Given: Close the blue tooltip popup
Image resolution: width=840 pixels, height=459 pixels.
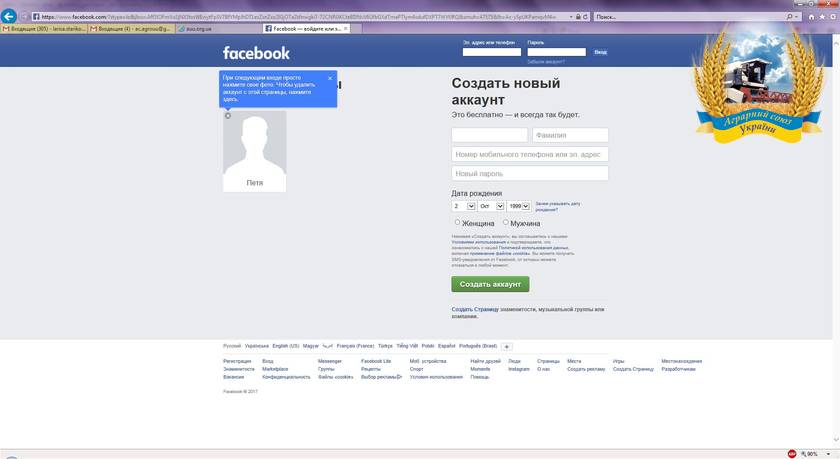Looking at the screenshot, I should coord(330,78).
